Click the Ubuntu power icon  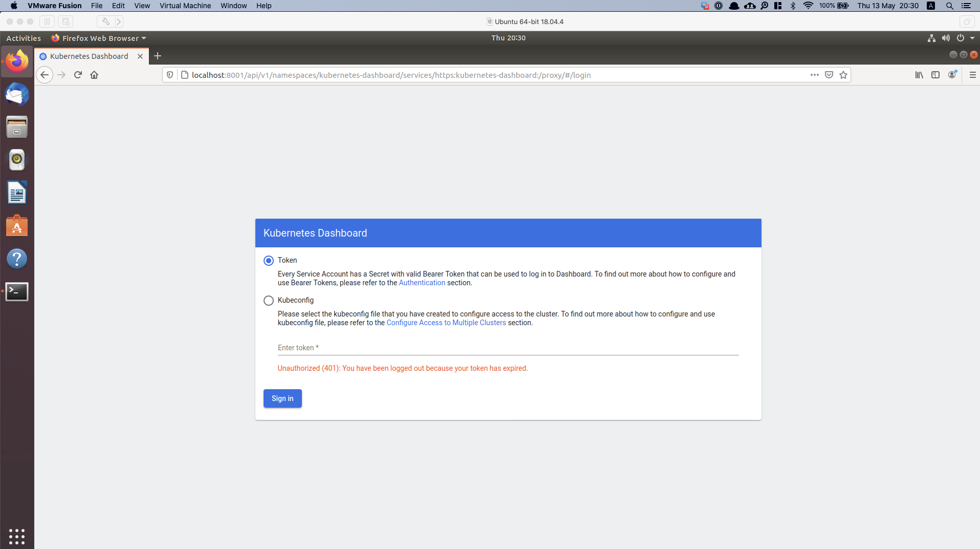[960, 38]
